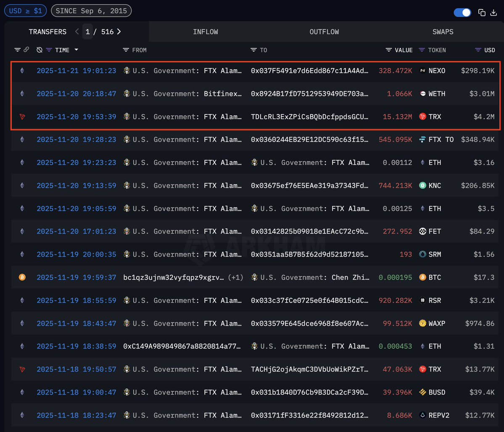This screenshot has width=504, height=432.
Task: Open address 0x8924B17fD7512953949DE703a
Action: coord(309,94)
